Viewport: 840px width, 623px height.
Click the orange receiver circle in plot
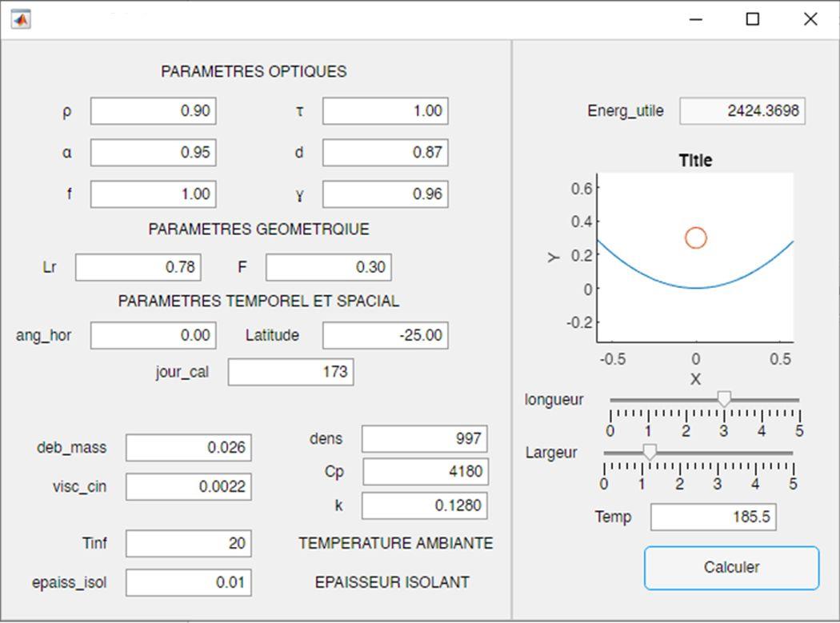coord(696,238)
